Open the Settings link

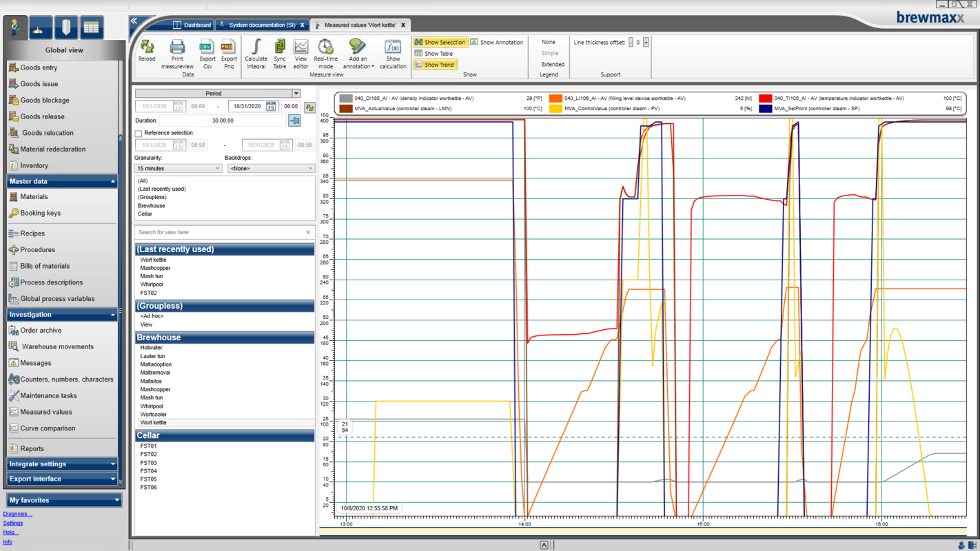pos(13,523)
